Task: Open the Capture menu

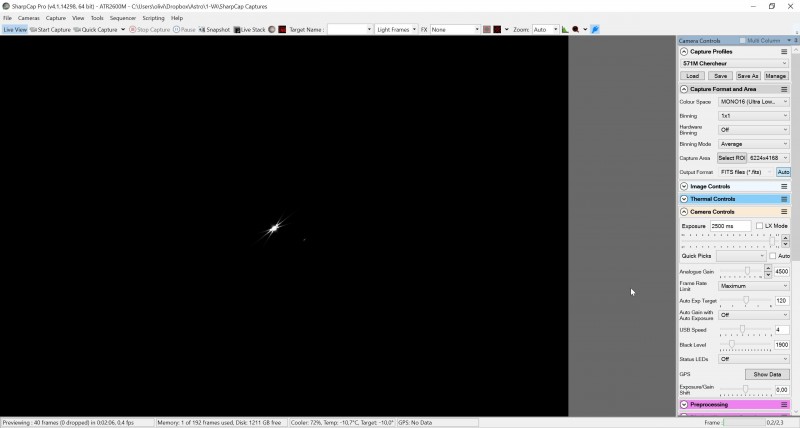Action: click(56, 18)
